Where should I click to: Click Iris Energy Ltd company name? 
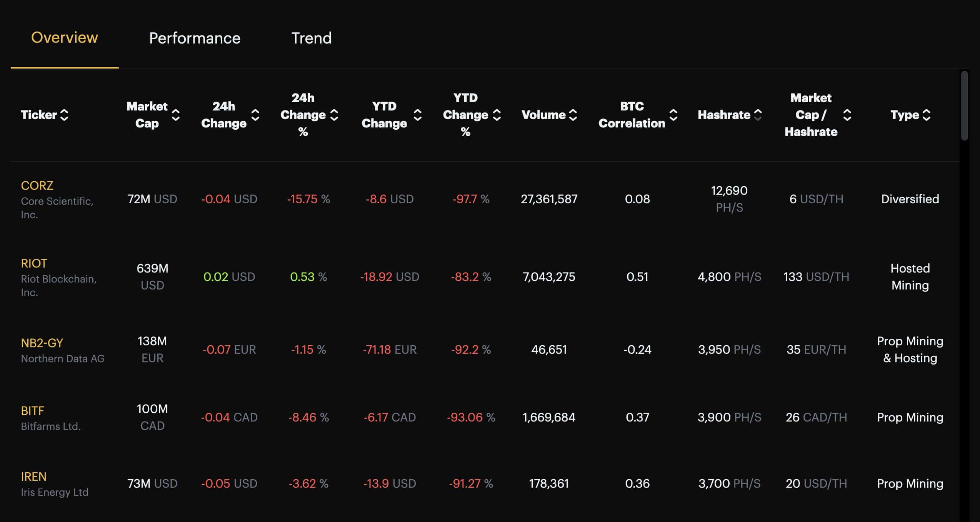pos(55,492)
